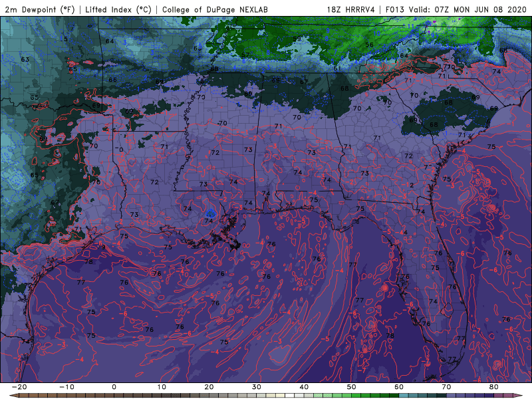Screen dimensions: 532x399
Task: Click the "0" label on the color scale
Action: (114, 387)
